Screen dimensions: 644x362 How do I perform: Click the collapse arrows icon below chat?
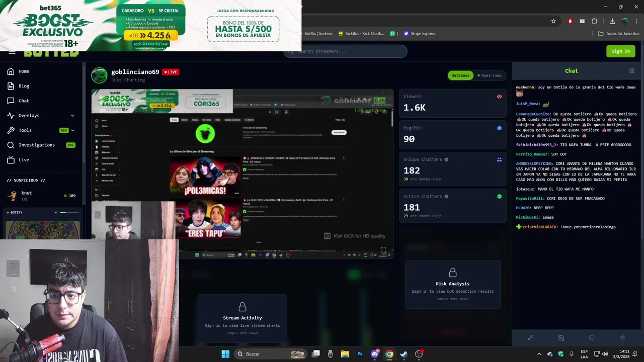pyautogui.click(x=530, y=338)
